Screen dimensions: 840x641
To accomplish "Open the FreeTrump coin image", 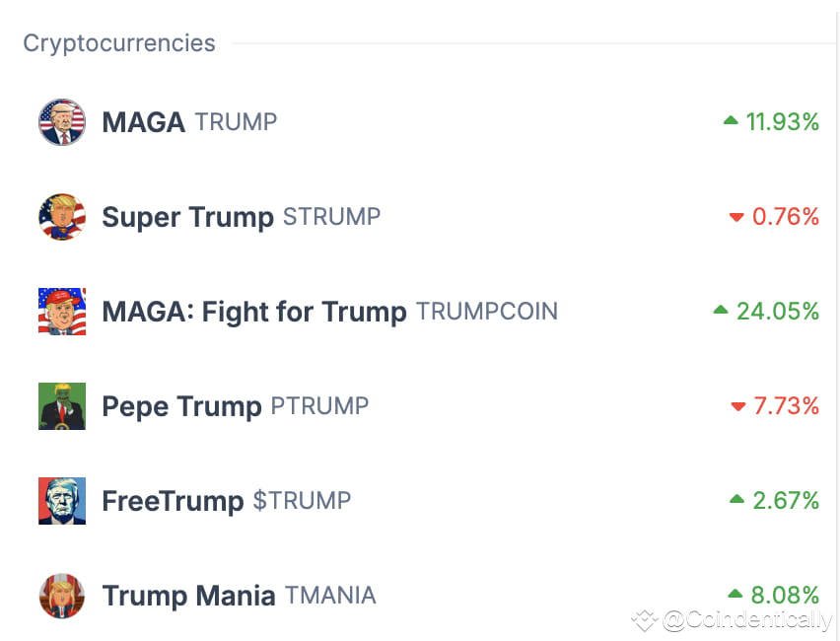I will click(62, 501).
